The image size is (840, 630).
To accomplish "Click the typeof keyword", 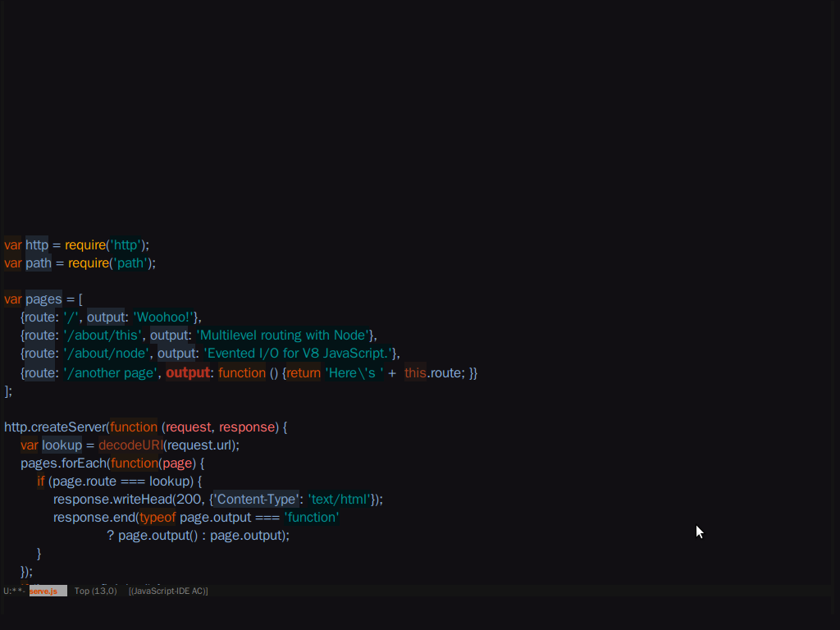I will [x=157, y=518].
